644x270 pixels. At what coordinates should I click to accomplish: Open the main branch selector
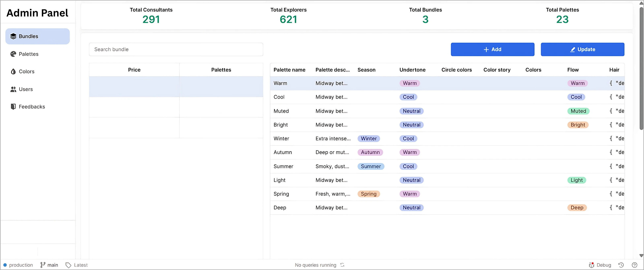(49, 265)
